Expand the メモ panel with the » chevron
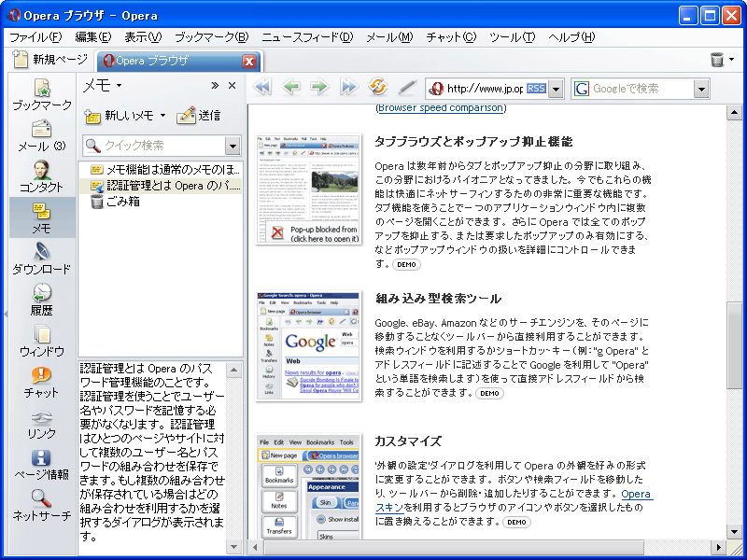The height and width of the screenshot is (560, 747). (215, 86)
